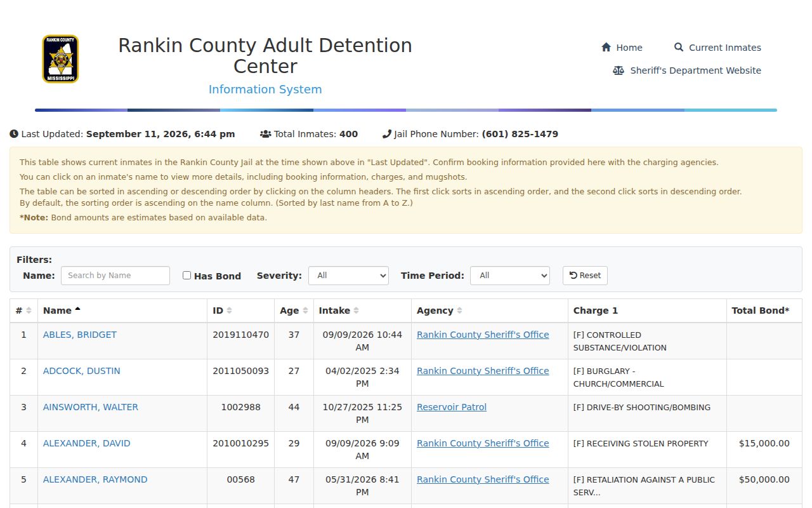Open the Severity dropdown

pyautogui.click(x=348, y=276)
